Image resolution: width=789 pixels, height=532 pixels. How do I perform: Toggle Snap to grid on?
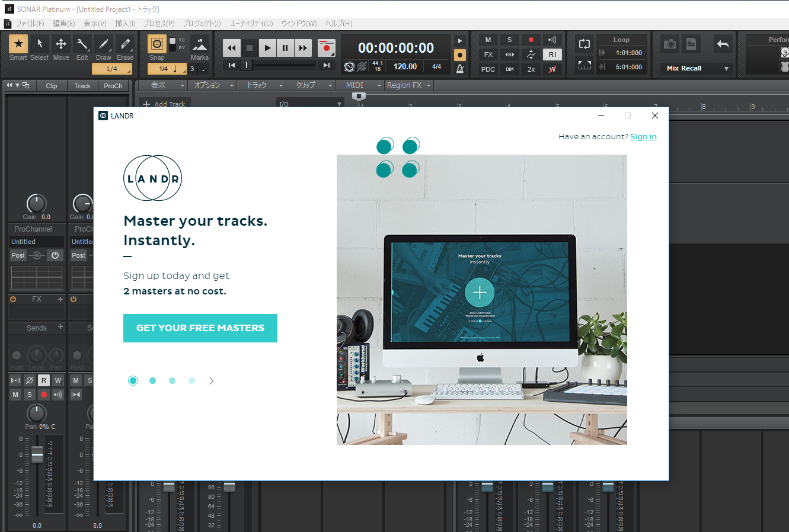tap(157, 44)
